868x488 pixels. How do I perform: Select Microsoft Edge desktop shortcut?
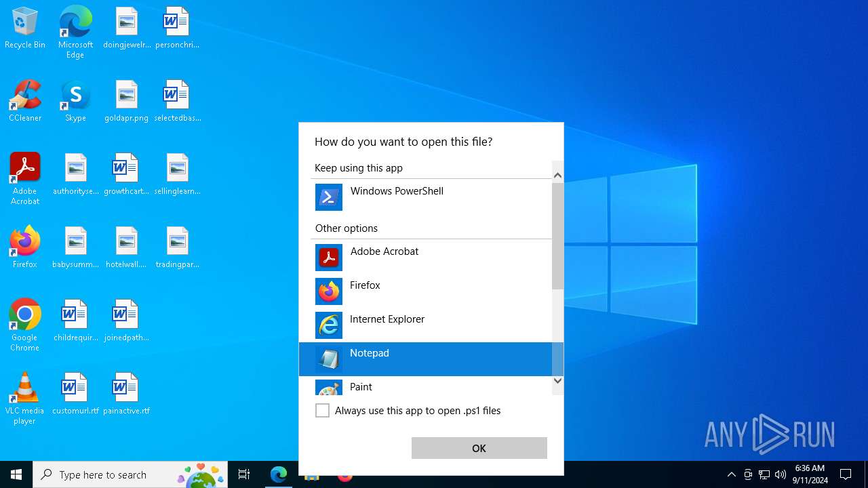[x=75, y=33]
